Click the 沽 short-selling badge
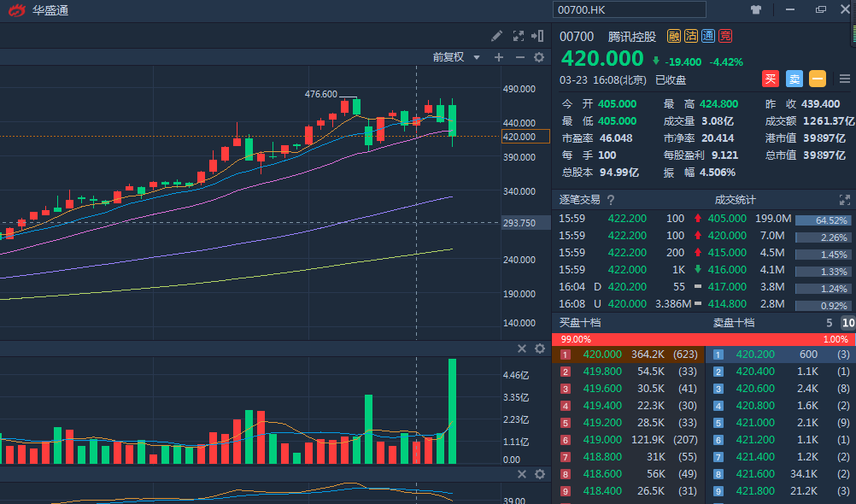The width and height of the screenshot is (856, 504). point(691,36)
